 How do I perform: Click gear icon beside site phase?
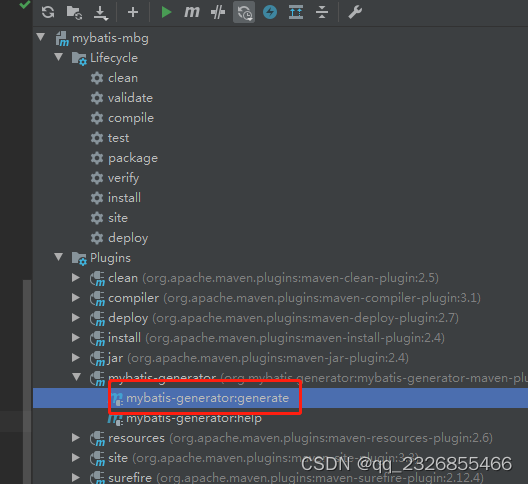pos(97,218)
